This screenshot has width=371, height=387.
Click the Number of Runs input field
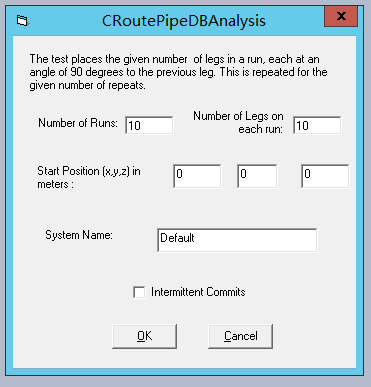[149, 125]
